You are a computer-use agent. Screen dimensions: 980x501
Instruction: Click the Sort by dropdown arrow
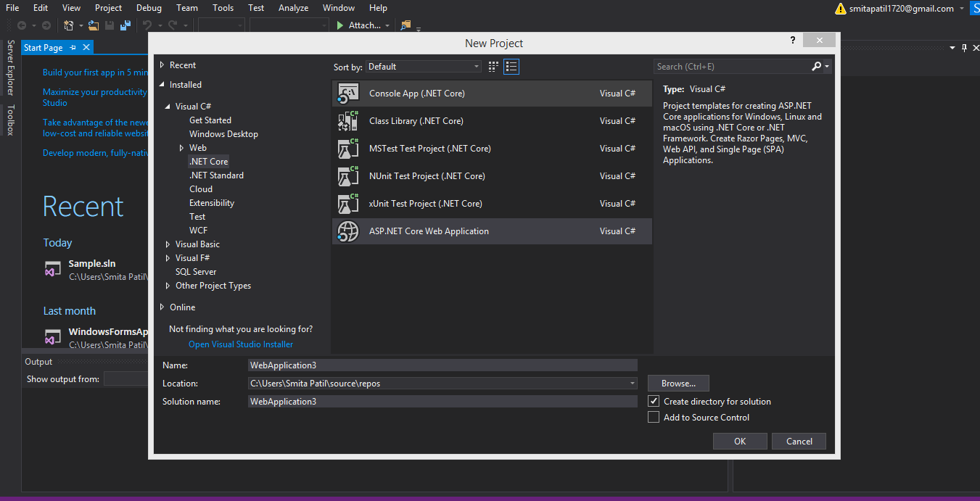[477, 66]
